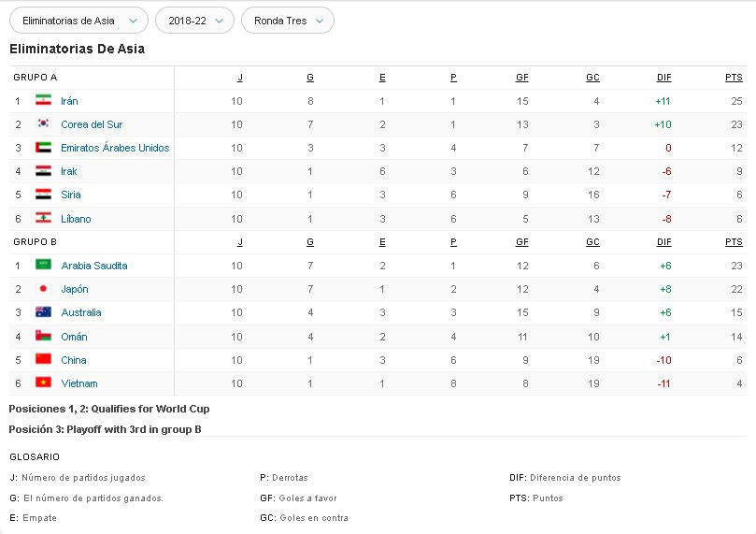Click Irán's 25 points value
Viewport: 756px width, 534px height.
(736, 101)
